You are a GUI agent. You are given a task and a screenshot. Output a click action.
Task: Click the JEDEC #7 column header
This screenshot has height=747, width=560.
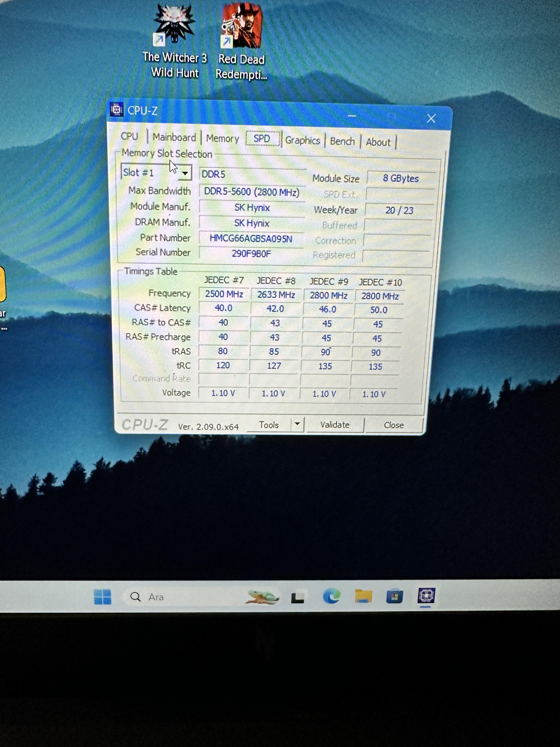pyautogui.click(x=224, y=280)
